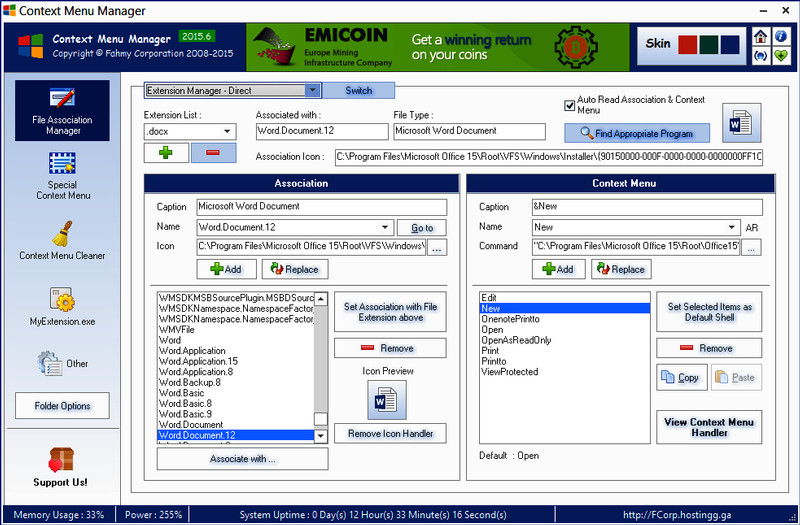Click the Paste button

click(x=736, y=377)
